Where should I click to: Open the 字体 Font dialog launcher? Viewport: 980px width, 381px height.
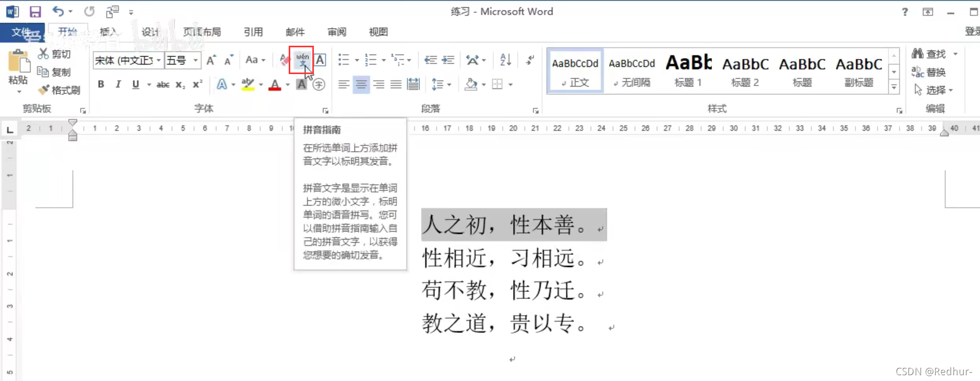(325, 110)
